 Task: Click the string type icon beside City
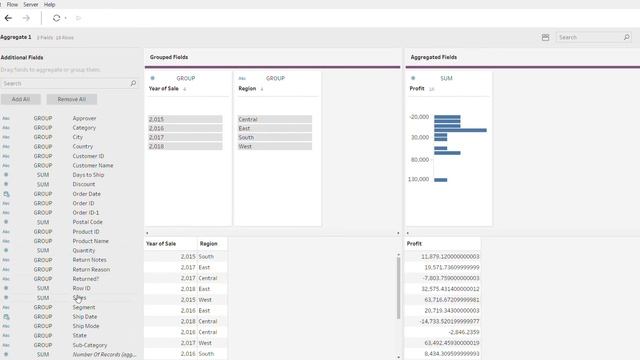pos(6,137)
